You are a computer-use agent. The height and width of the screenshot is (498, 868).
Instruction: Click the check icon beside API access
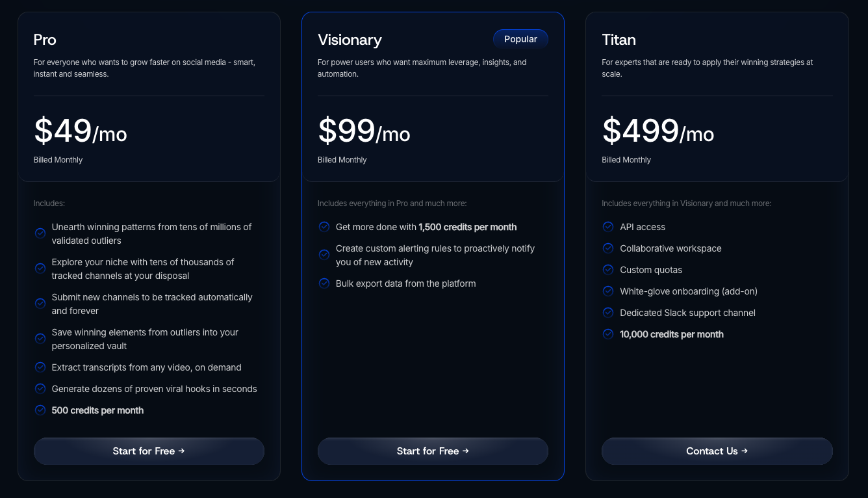[x=608, y=227]
